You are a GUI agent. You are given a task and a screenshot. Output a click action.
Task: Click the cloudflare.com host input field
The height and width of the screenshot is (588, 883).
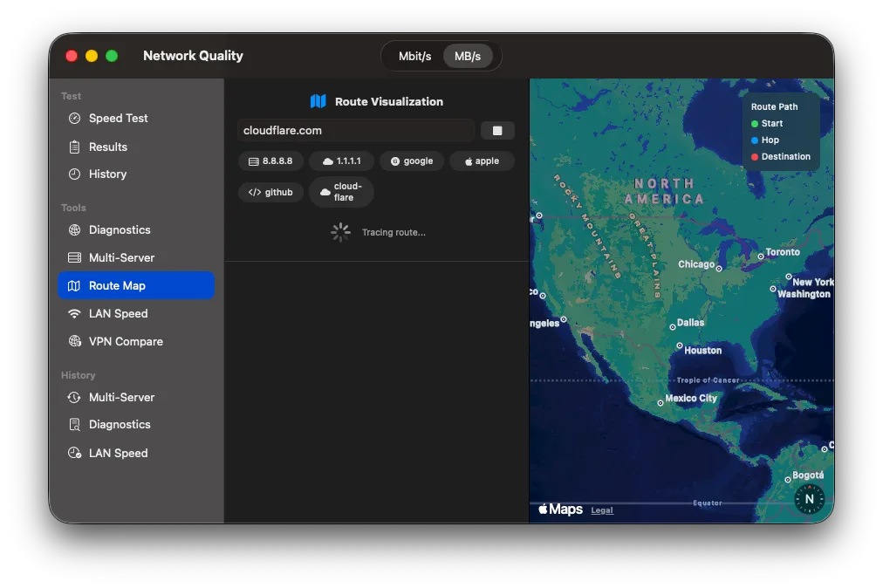point(356,131)
